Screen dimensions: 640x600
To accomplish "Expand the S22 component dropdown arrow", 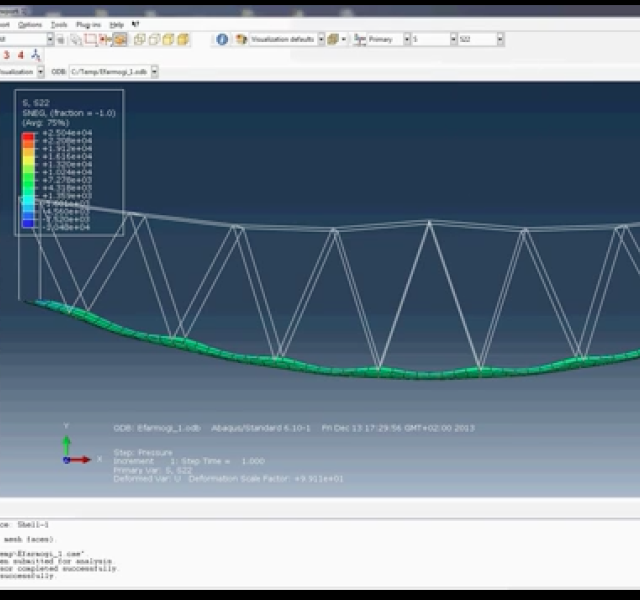I will point(500,39).
